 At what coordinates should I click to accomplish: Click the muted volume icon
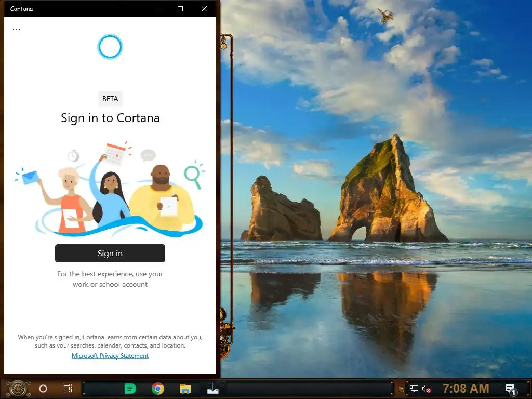tap(426, 389)
